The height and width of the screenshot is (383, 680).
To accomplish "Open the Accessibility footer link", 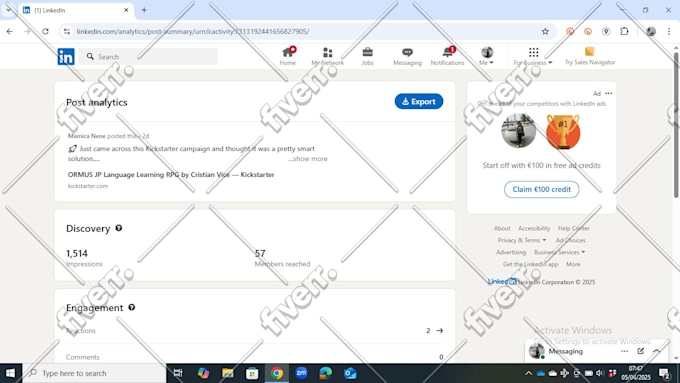I will (534, 228).
